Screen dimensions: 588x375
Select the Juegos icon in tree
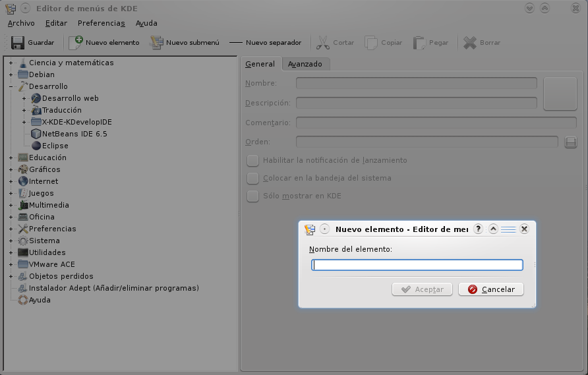pyautogui.click(x=23, y=194)
